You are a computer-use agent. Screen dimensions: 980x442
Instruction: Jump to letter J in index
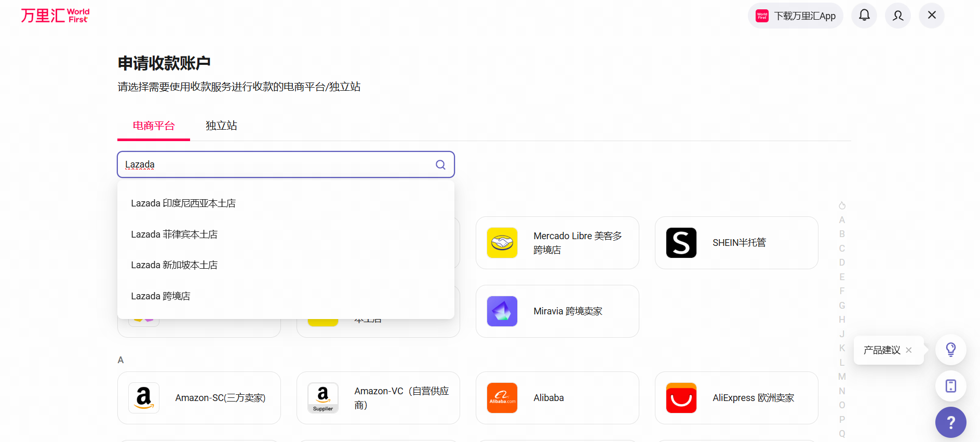pos(842,334)
